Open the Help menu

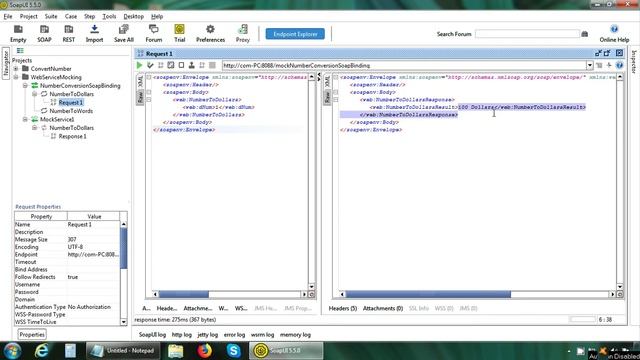click(x=157, y=16)
